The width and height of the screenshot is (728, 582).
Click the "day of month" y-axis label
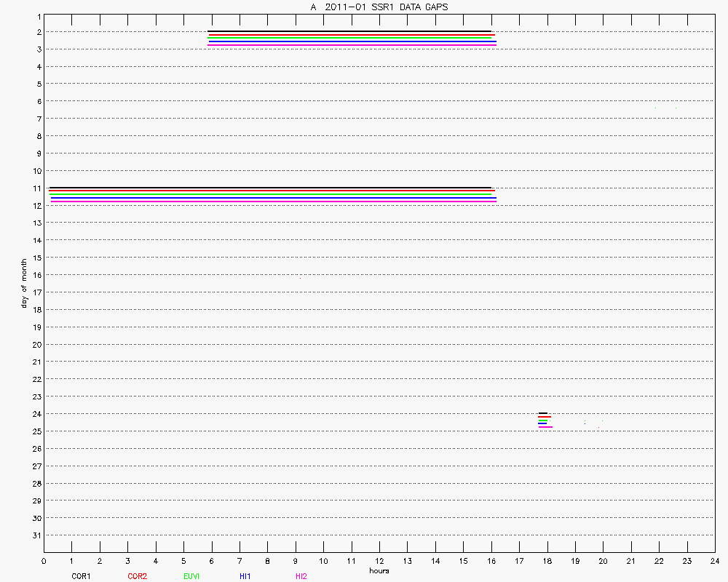(23, 283)
